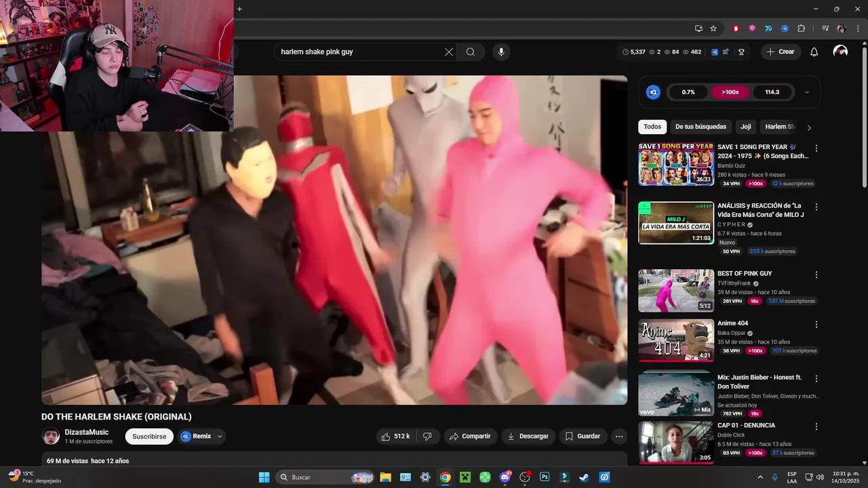Image resolution: width=868 pixels, height=488 pixels.
Task: Click install app icon in address bar
Action: 698,28
